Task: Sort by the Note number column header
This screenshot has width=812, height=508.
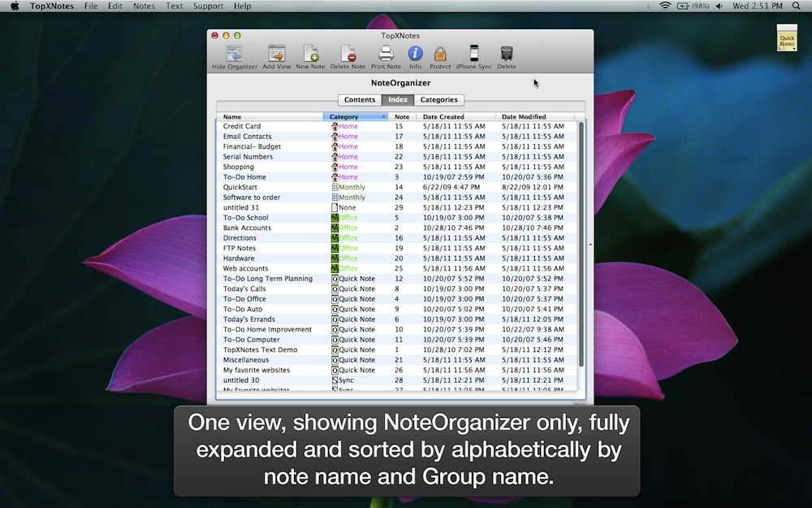Action: [402, 116]
